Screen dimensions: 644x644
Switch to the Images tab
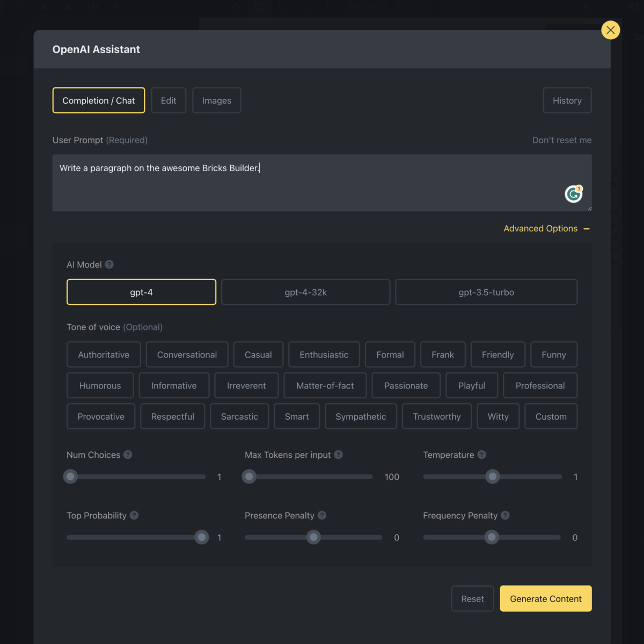pos(217,100)
